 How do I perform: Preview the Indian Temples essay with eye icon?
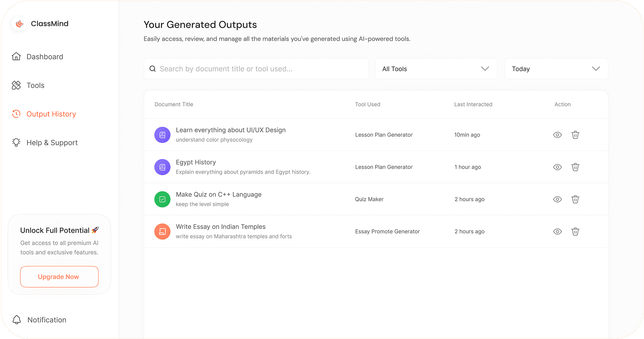pyautogui.click(x=557, y=232)
